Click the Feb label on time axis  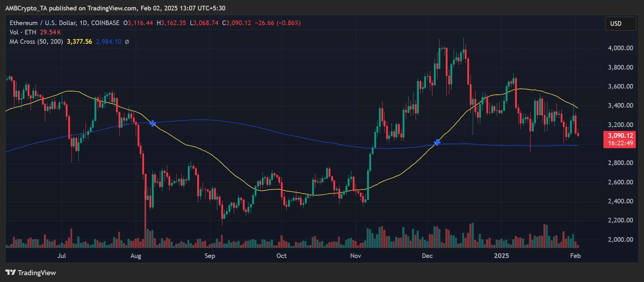click(575, 256)
